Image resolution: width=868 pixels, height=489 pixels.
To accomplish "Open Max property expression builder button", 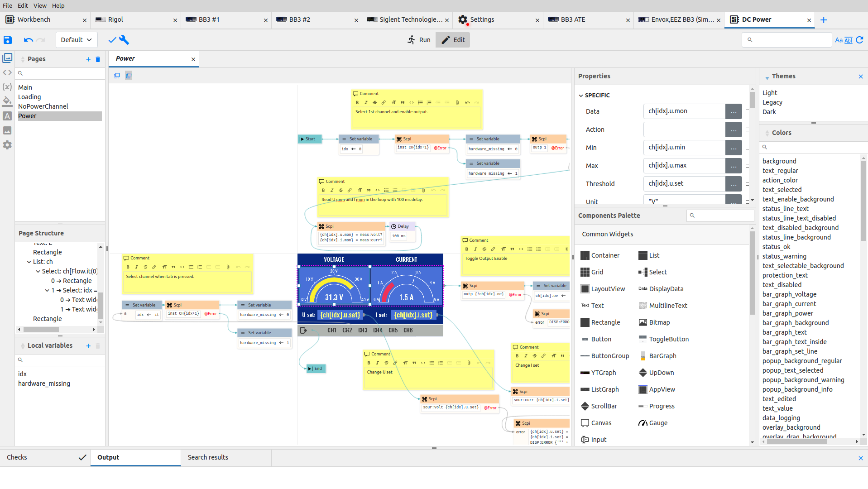I will 734,166.
